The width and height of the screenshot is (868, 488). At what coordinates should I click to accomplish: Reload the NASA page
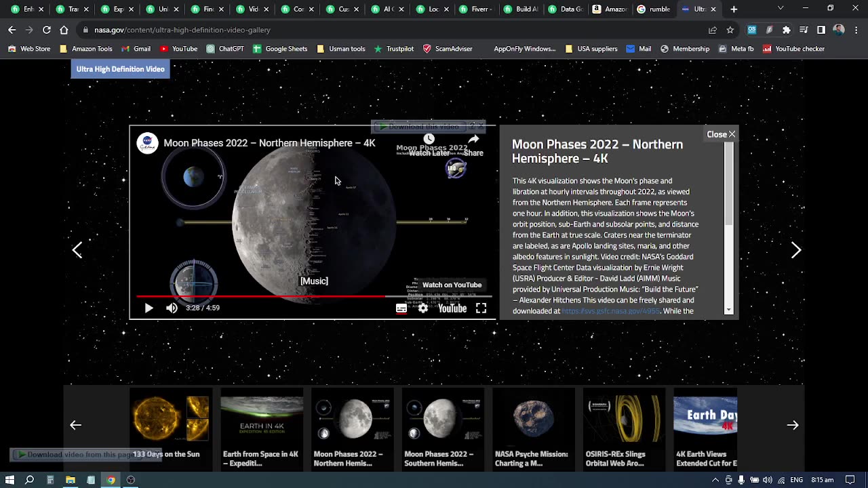point(46,30)
